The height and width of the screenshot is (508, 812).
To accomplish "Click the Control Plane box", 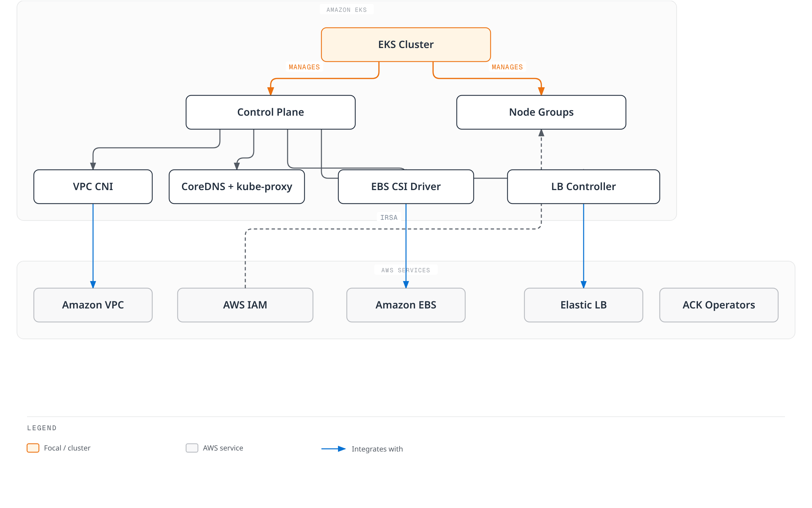I will pyautogui.click(x=270, y=112).
